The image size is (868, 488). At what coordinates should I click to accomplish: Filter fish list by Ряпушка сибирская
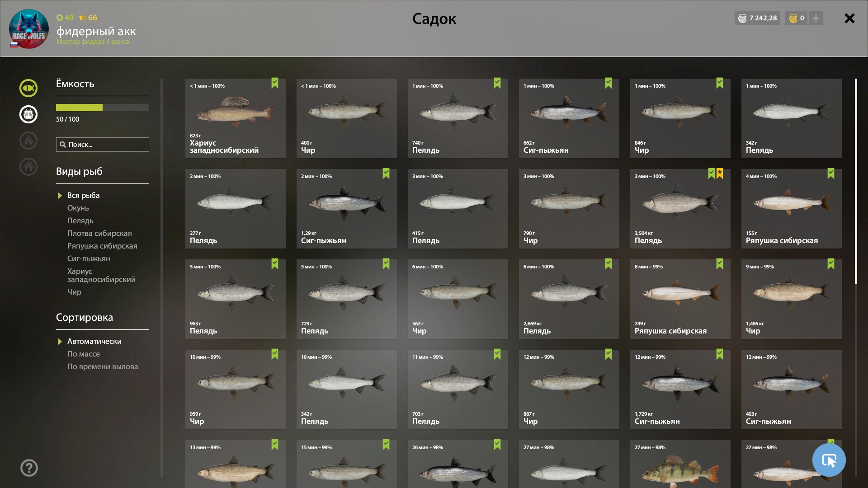pyautogui.click(x=102, y=246)
